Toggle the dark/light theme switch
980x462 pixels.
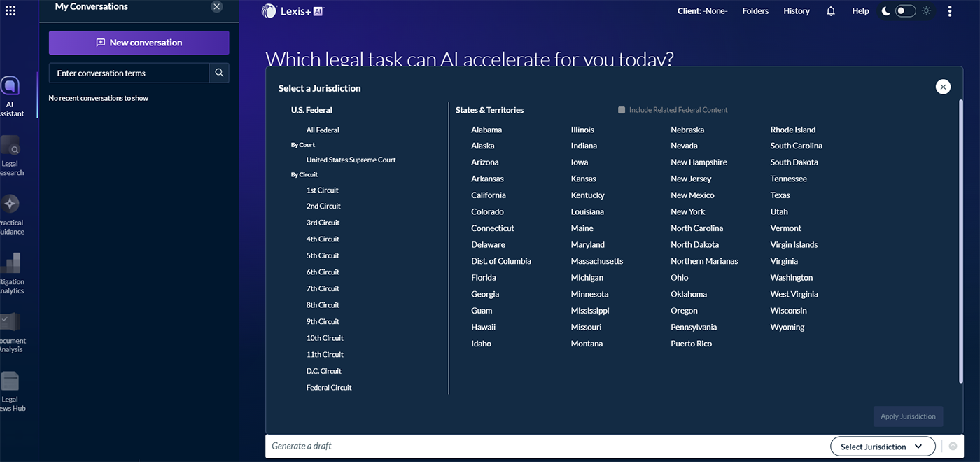tap(905, 11)
